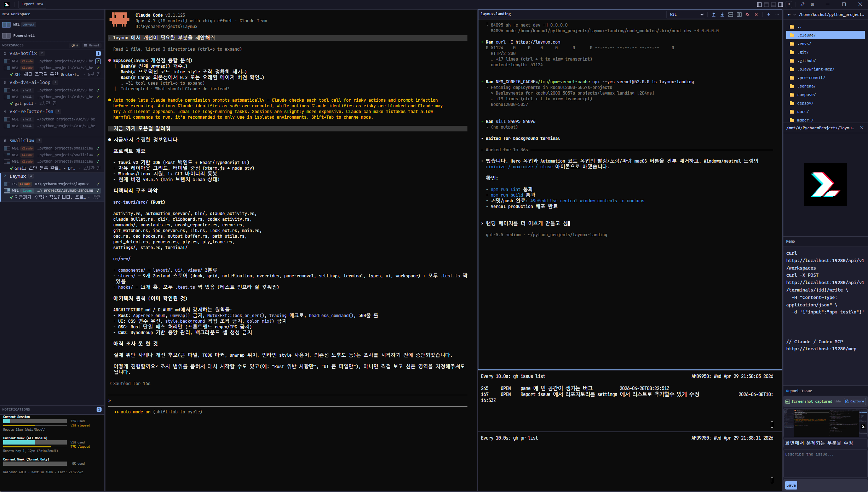The height and width of the screenshot is (492, 868).
Task: Click the Claude Code prompt input line
Action: pyautogui.click(x=288, y=401)
